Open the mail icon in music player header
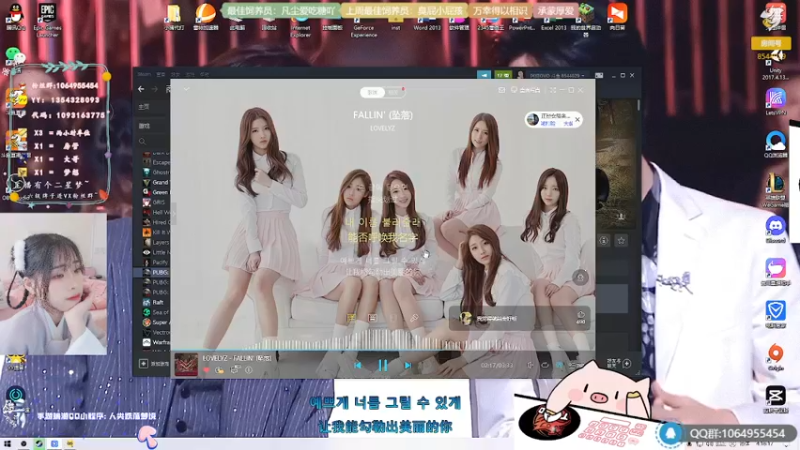This screenshot has width=800, height=450. [502, 90]
